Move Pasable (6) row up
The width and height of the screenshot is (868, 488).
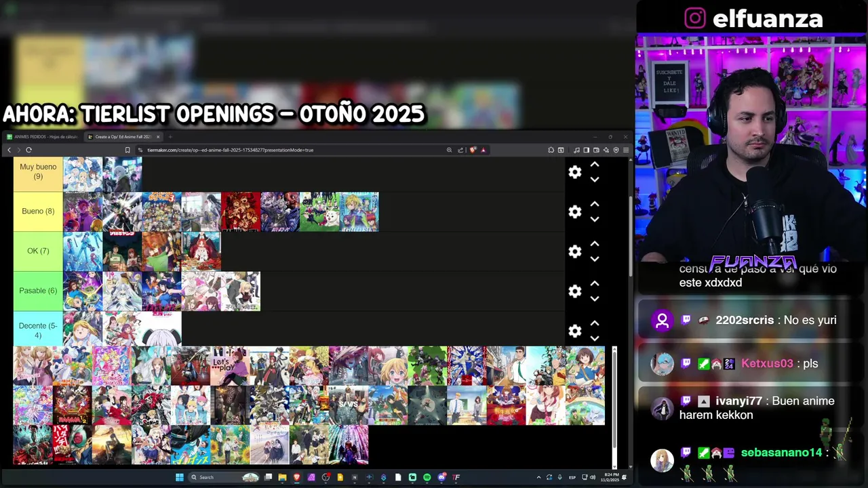click(595, 283)
